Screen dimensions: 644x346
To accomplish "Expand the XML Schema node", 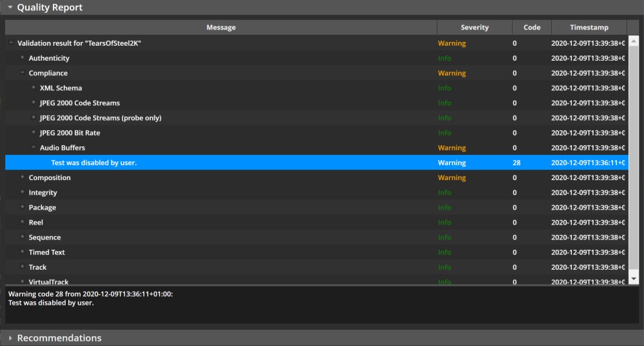I will [x=34, y=88].
